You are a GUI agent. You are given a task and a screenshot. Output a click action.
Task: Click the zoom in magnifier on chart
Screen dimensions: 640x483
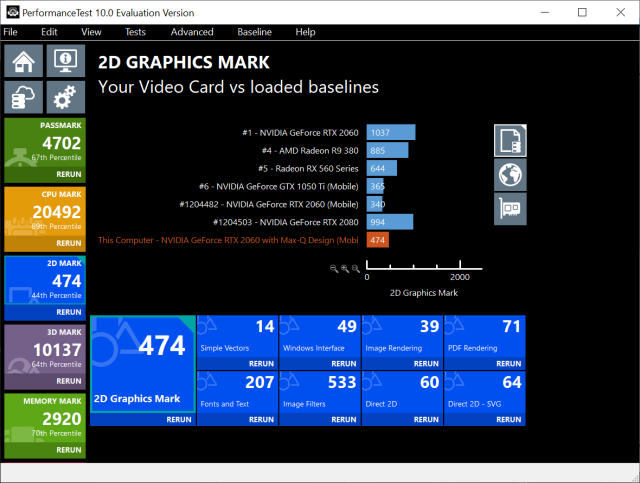(345, 269)
